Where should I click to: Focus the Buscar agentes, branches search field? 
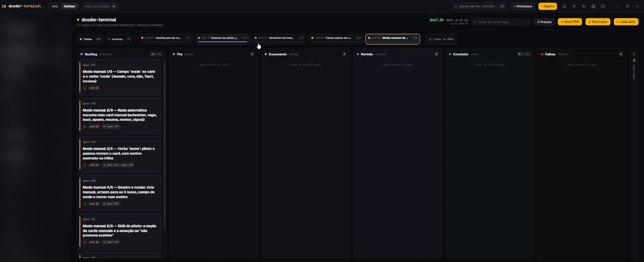coord(480,6)
